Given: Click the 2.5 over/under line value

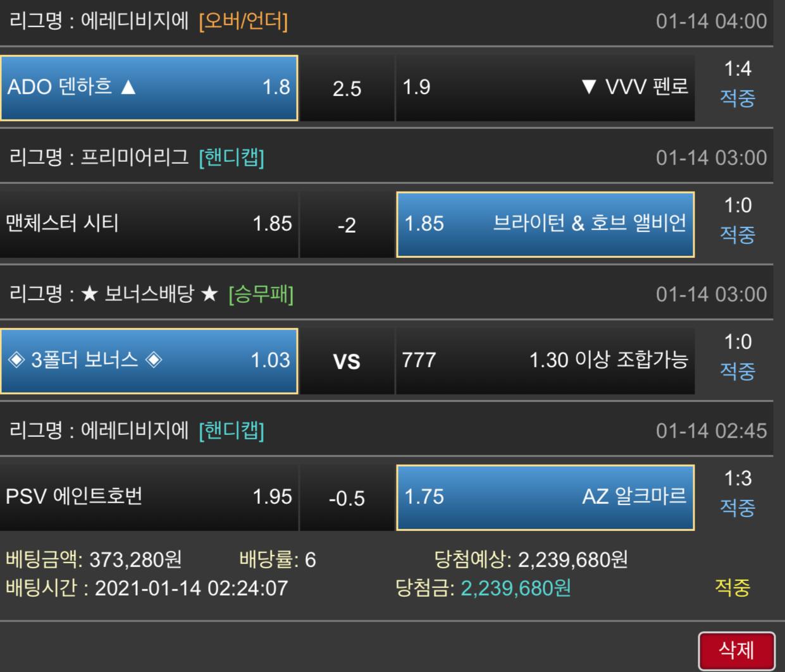Looking at the screenshot, I should point(347,89).
